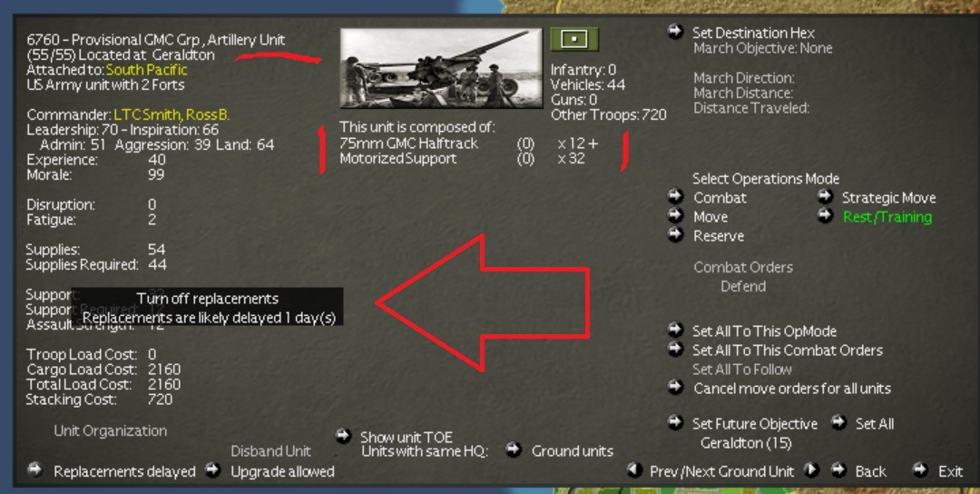Click the green unit symbol icon
Screen dimensions: 980x494
pos(574,39)
